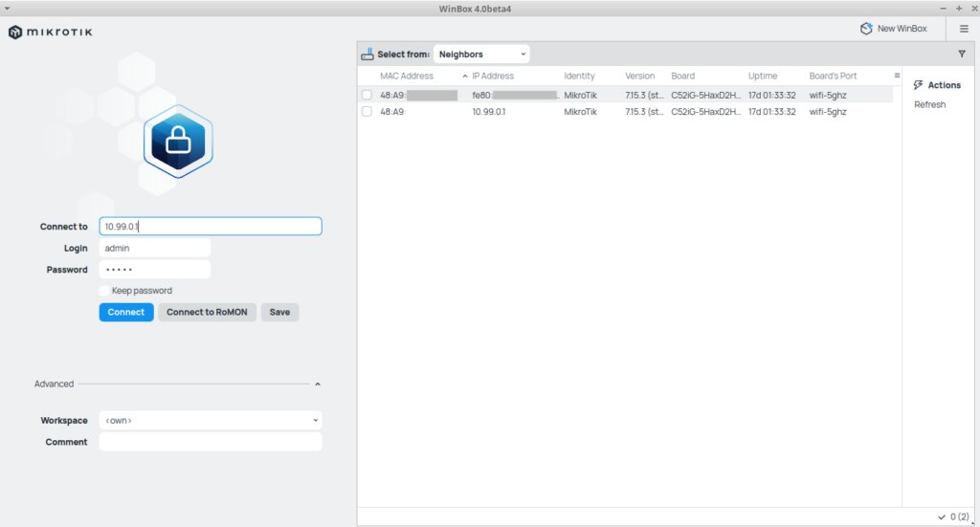Select the 10.99.0.1 IP address cell

[489, 112]
